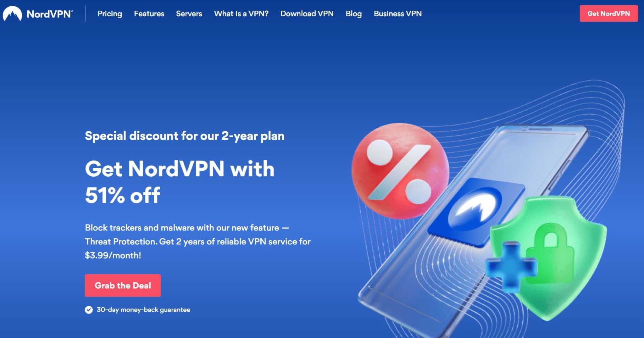Click the 'Get NordVPN with 51% off' headline
Viewport: 644px width, 338px height.
(180, 182)
